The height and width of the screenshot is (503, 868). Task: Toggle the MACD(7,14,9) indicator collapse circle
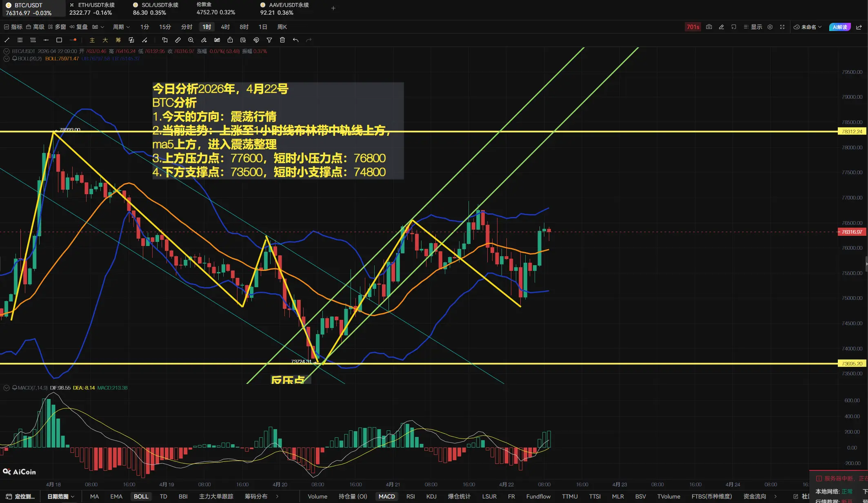7,388
